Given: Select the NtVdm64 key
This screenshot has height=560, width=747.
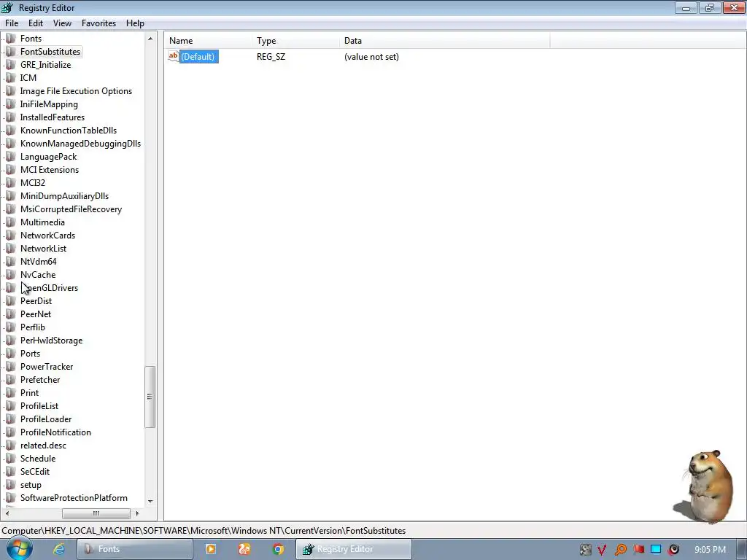Looking at the screenshot, I should coord(39,262).
